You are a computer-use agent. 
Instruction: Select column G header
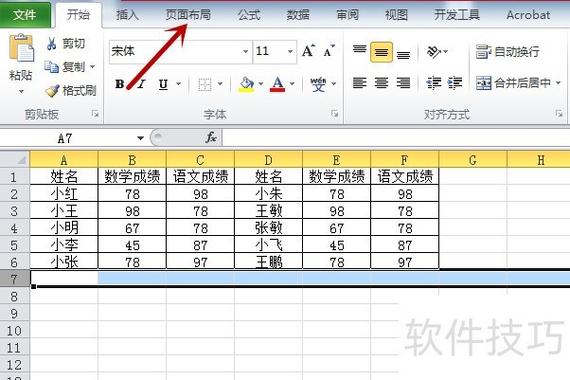point(473,160)
